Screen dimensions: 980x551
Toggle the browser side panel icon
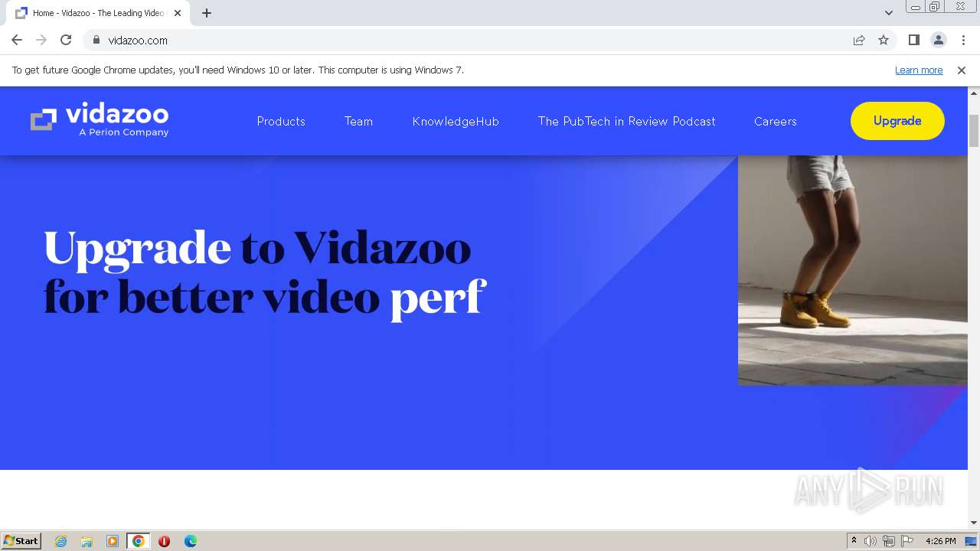click(913, 40)
